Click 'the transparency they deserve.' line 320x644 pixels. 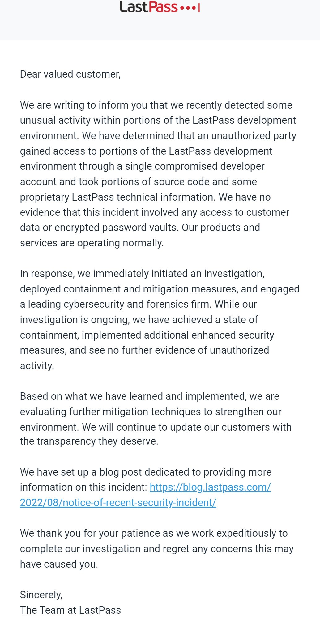click(x=89, y=441)
